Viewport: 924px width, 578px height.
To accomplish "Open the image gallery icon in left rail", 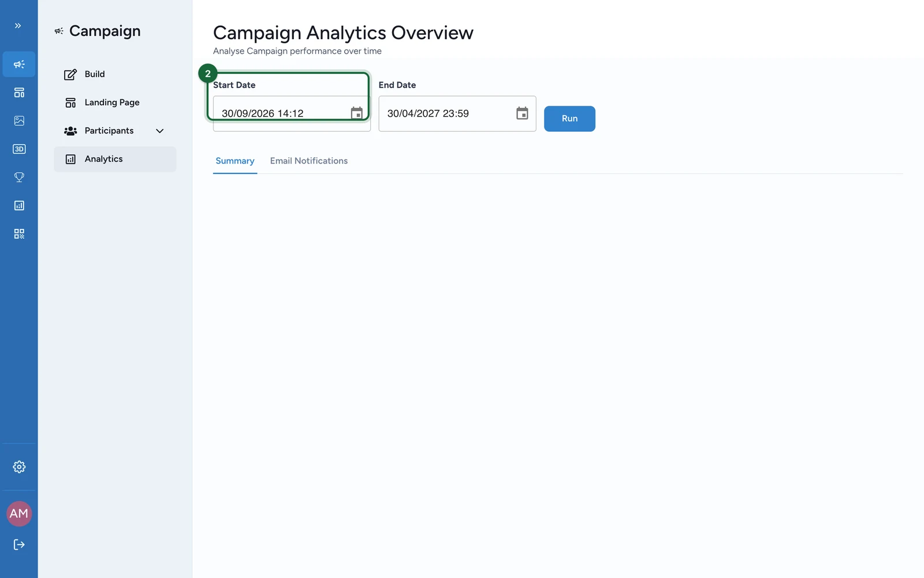I will coord(19,121).
